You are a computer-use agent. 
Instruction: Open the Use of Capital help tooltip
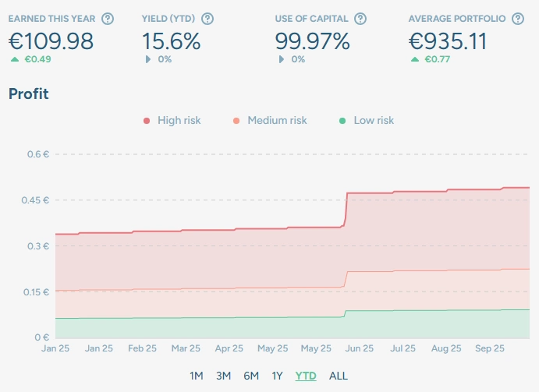pyautogui.click(x=360, y=19)
